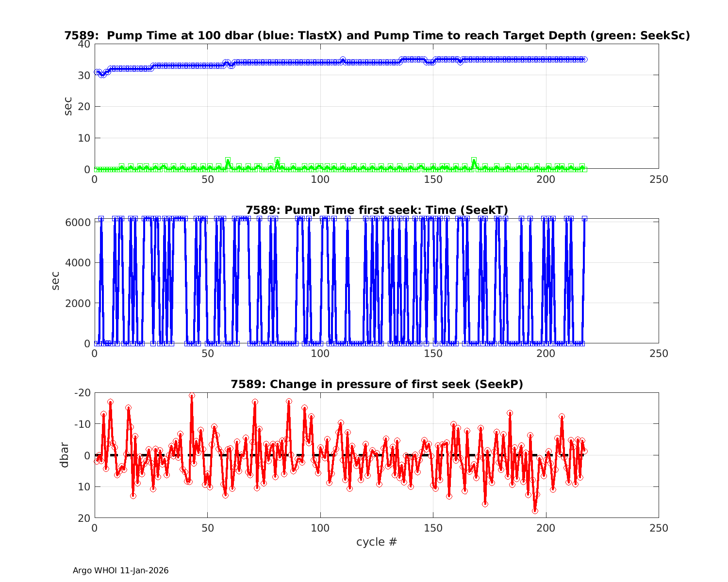
Task: Click the 'Change in pressure of first seek' title
Action: click(x=377, y=384)
